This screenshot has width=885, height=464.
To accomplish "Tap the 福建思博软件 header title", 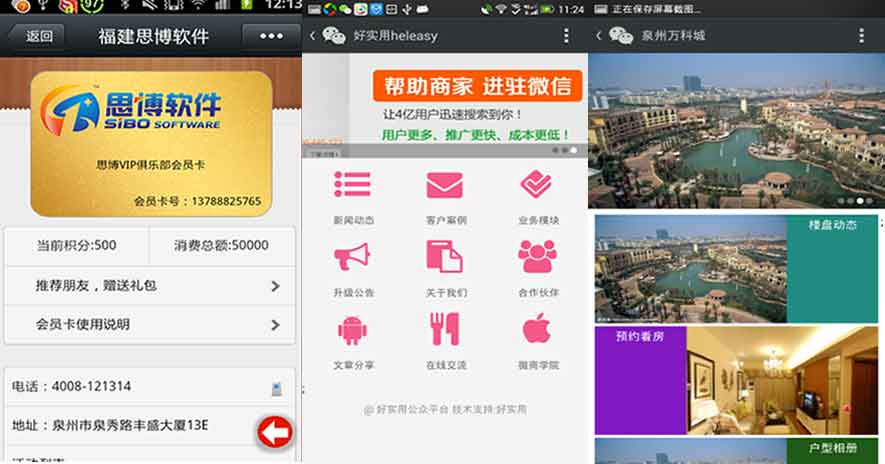I will tap(154, 37).
